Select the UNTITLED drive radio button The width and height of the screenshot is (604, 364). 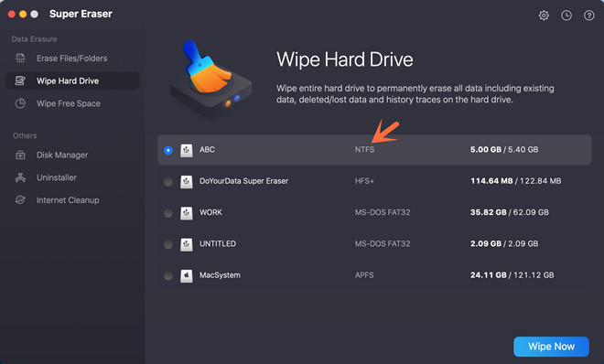pos(168,244)
